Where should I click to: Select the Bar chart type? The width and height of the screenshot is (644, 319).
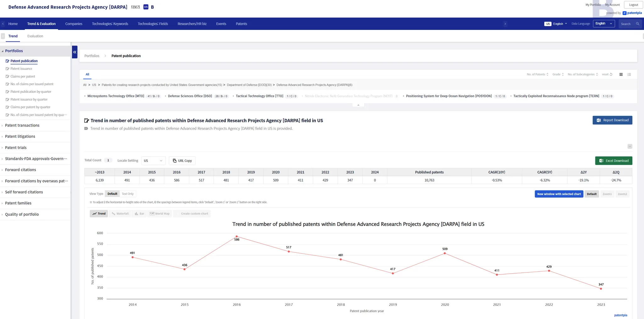139,214
